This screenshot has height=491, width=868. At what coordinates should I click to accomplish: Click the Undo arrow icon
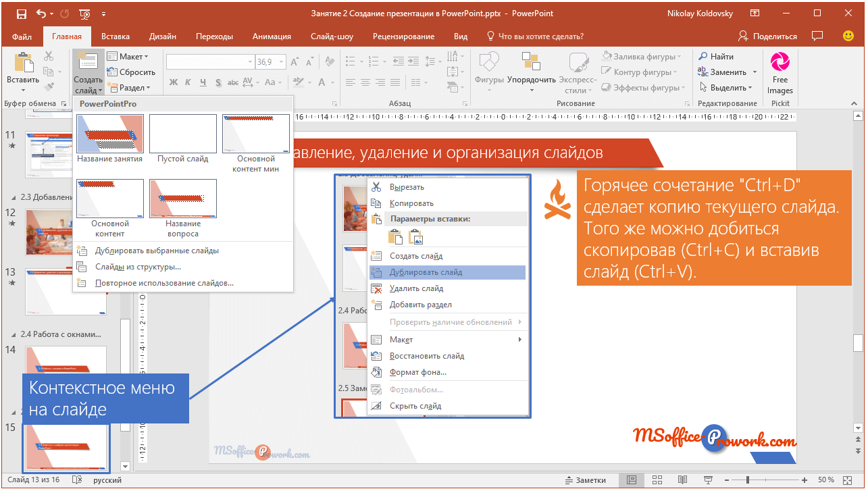[x=41, y=14]
